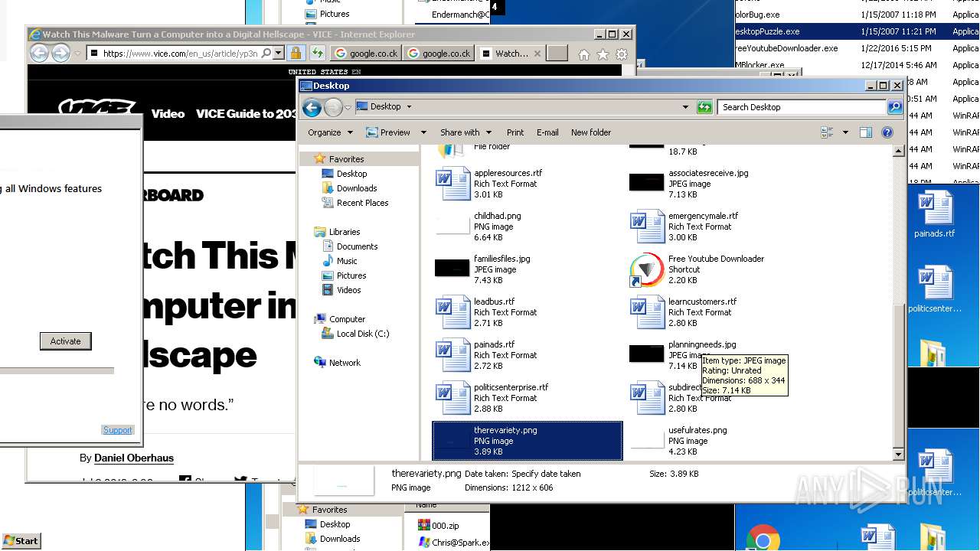
Task: Open Desktop breadcrumb arrow in address bar
Action: 409,107
